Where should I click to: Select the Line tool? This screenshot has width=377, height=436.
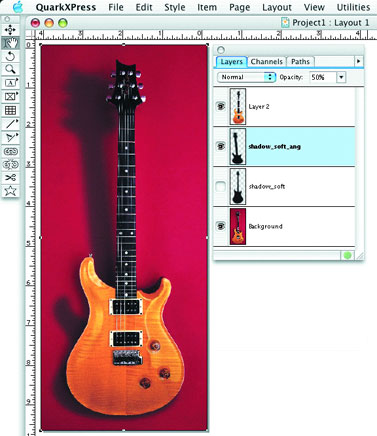point(10,124)
